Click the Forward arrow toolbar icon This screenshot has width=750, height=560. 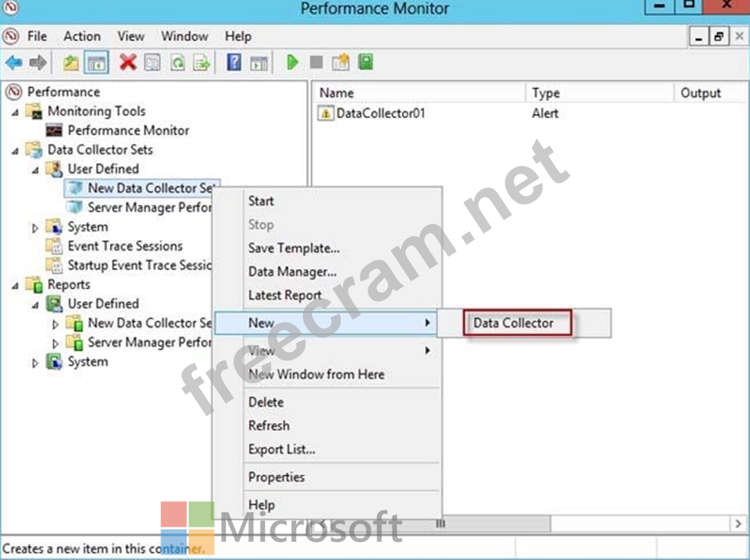click(x=38, y=62)
